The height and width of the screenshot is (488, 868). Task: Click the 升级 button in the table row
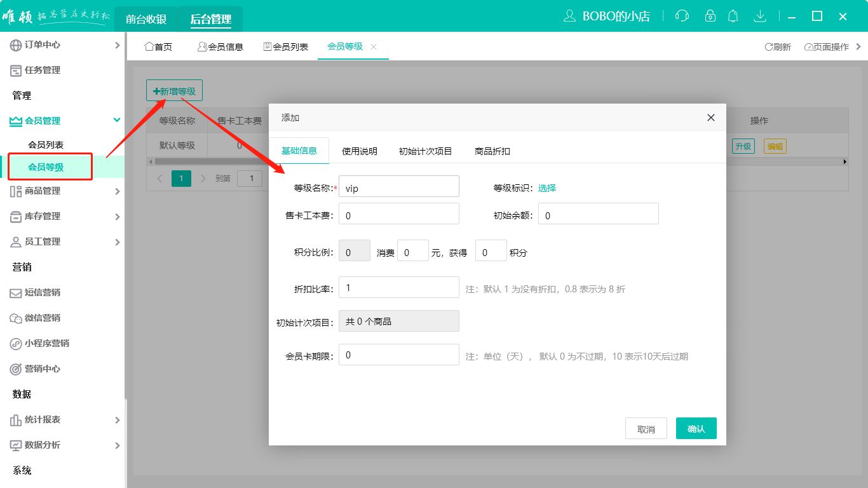tap(743, 146)
